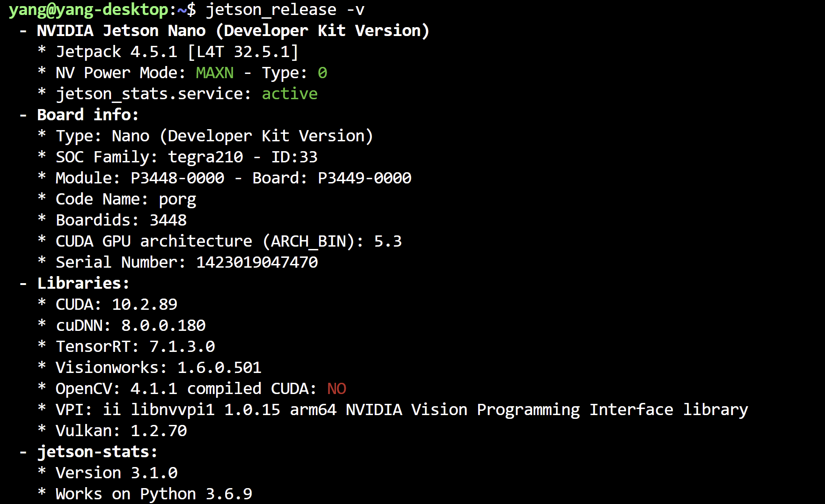This screenshot has width=825, height=504.
Task: Click the 'Type: Nano (Developer Kit Version)' line
Action: [x=214, y=136]
